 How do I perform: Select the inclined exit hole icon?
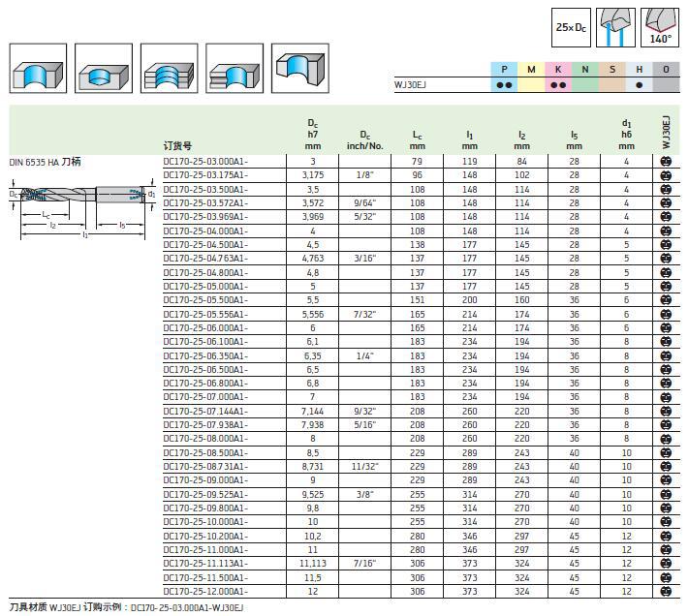300,68
